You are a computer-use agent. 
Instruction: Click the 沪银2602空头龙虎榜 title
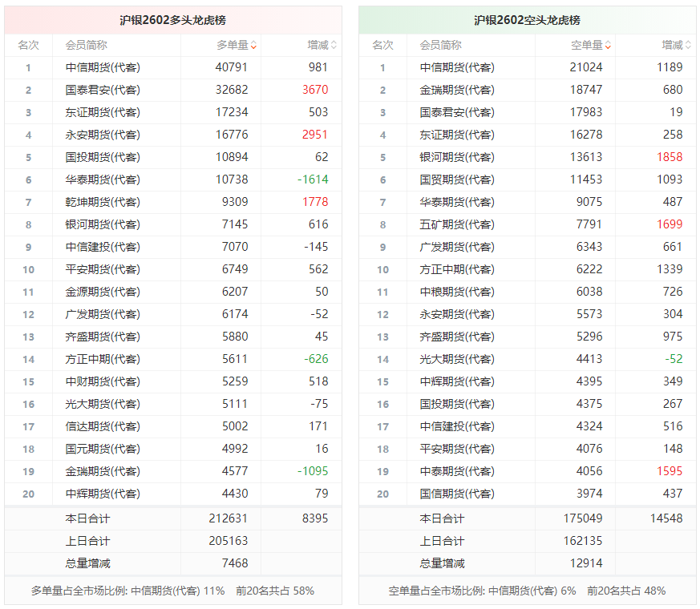(x=528, y=20)
